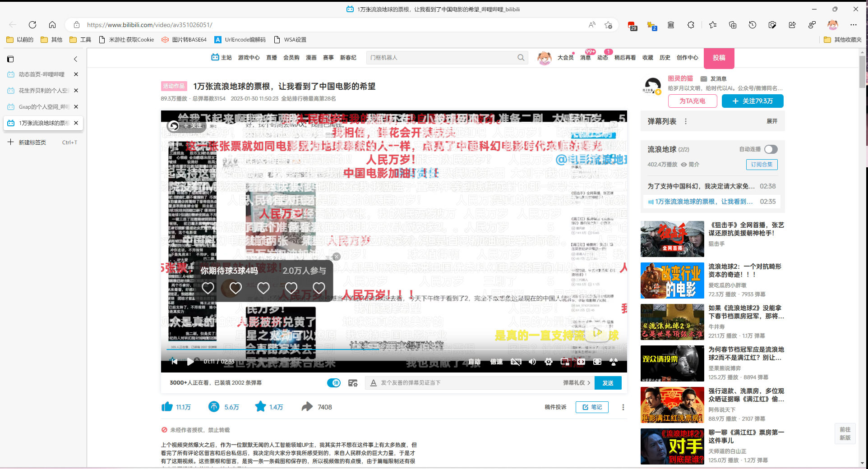Click the 关注79.3万 follow button

pos(752,101)
